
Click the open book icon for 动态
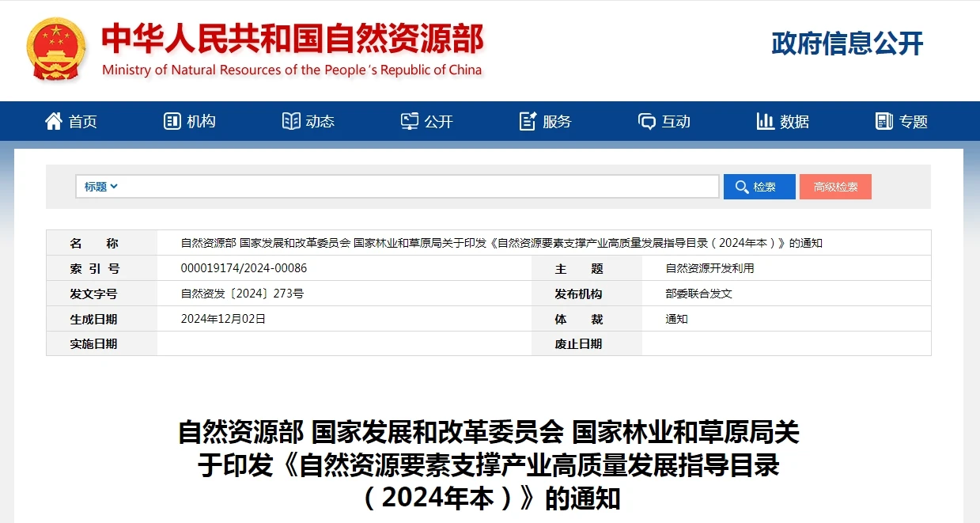point(291,121)
